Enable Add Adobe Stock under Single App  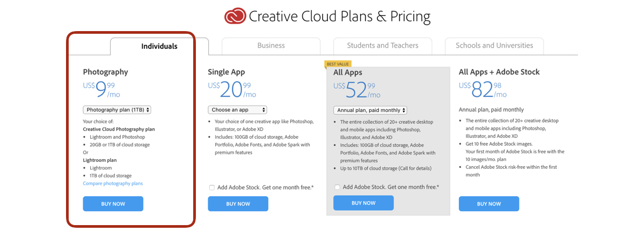pyautogui.click(x=212, y=188)
